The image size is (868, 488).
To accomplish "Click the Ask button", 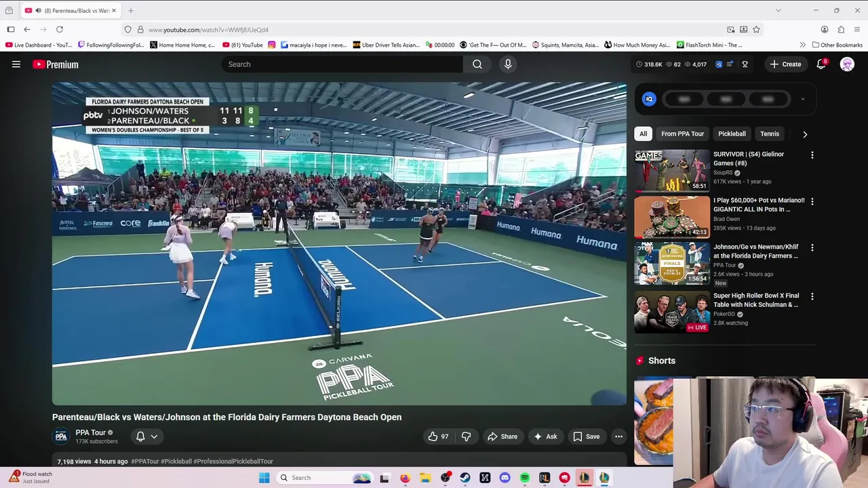I will 545,436.
